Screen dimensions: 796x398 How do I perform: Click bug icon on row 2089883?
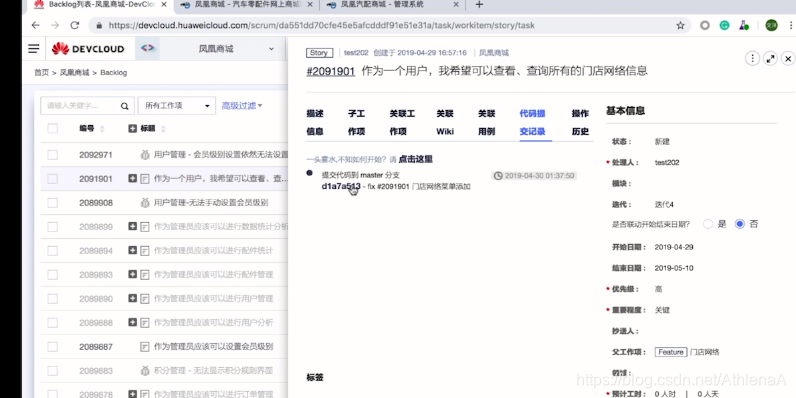pos(145,371)
